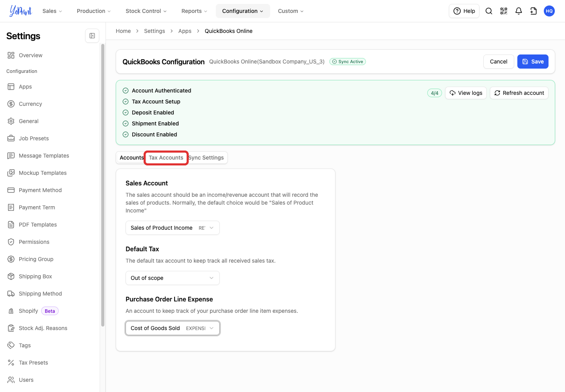Open Payment Method settings

click(x=40, y=190)
